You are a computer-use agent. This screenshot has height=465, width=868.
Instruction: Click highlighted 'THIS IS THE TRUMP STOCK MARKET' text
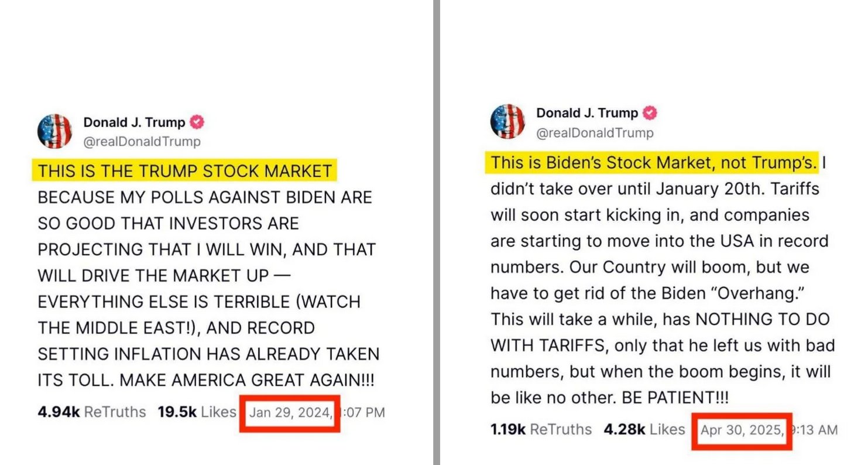coord(186,171)
